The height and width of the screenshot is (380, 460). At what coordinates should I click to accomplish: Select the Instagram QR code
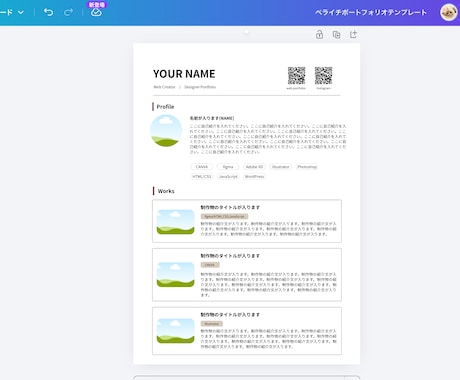(x=323, y=75)
